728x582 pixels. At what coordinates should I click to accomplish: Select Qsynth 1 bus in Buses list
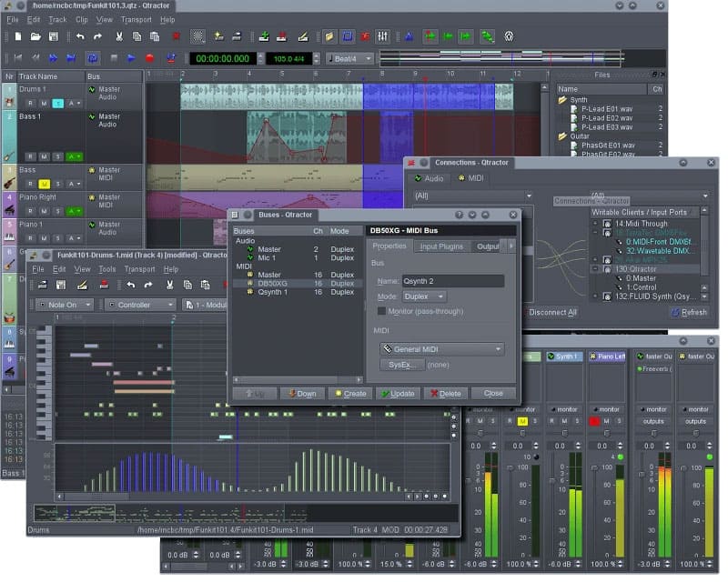coord(298,292)
